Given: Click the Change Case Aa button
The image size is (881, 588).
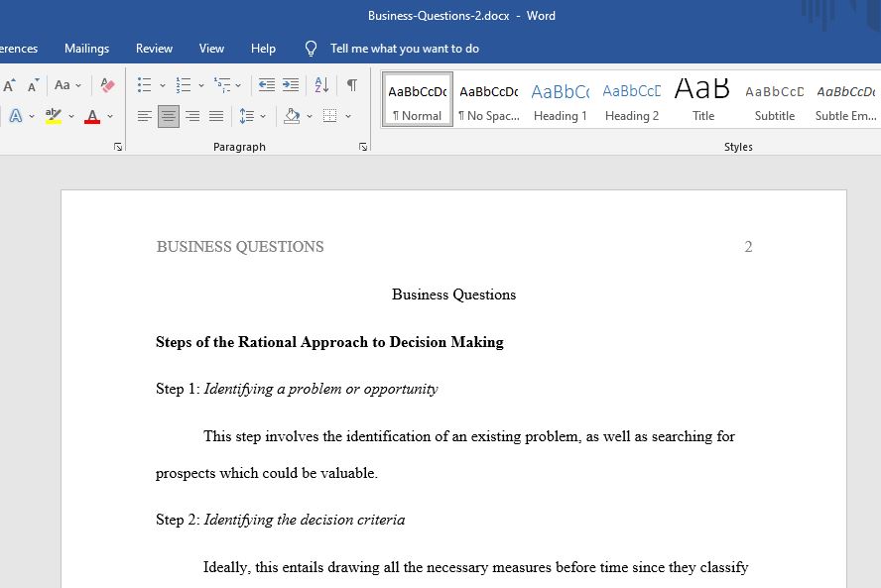Looking at the screenshot, I should [63, 85].
